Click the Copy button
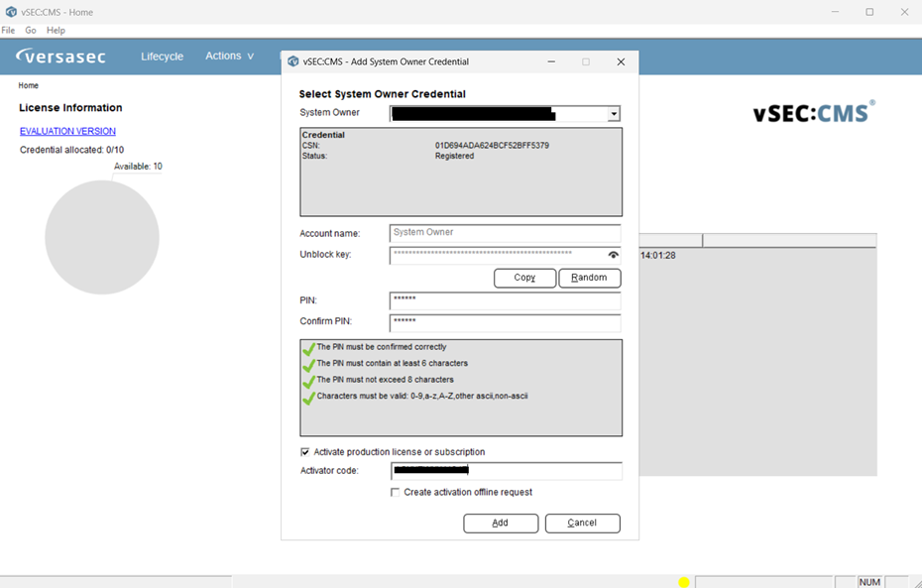The width and height of the screenshot is (922, 588). point(524,278)
